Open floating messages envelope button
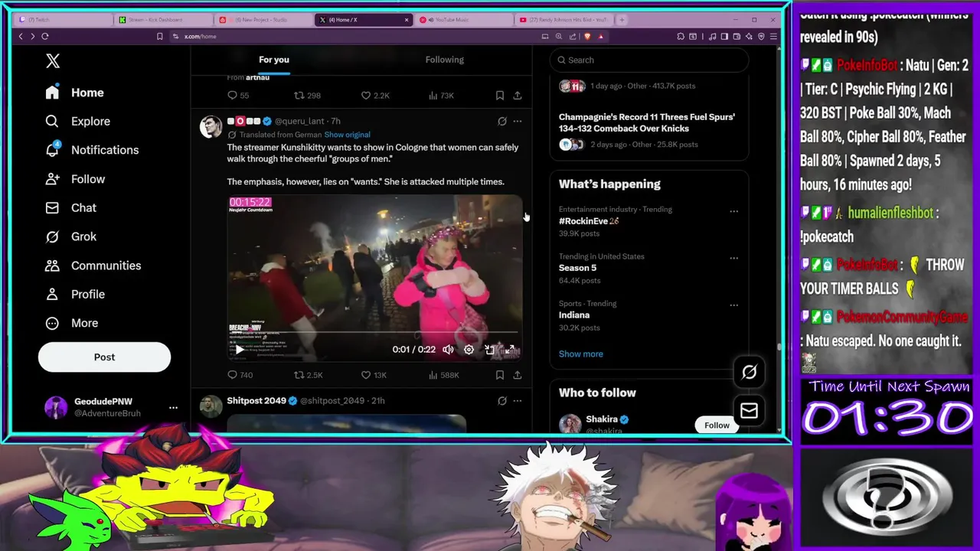The height and width of the screenshot is (551, 980). point(749,412)
